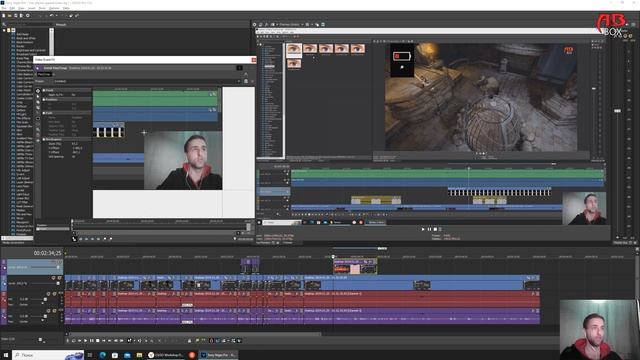Close the Video Event FX window

coord(253,60)
